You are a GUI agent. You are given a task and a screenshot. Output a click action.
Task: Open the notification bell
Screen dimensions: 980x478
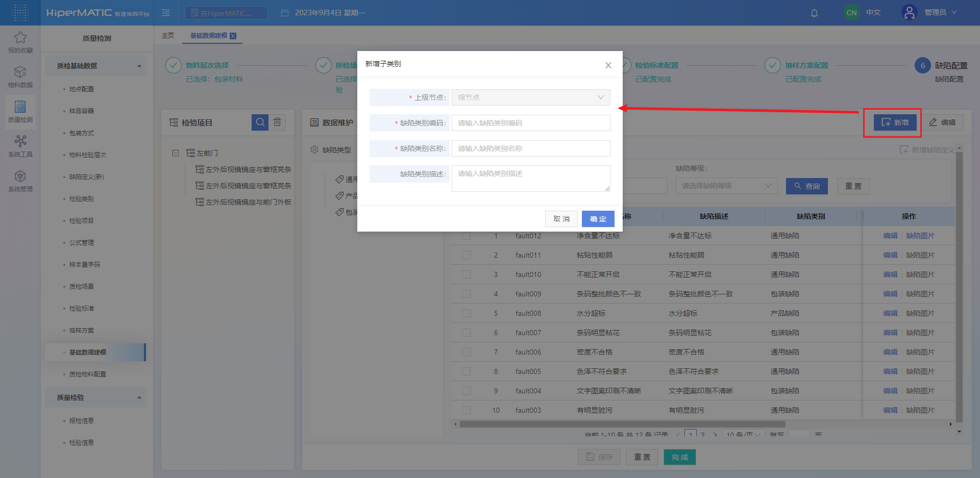[814, 13]
